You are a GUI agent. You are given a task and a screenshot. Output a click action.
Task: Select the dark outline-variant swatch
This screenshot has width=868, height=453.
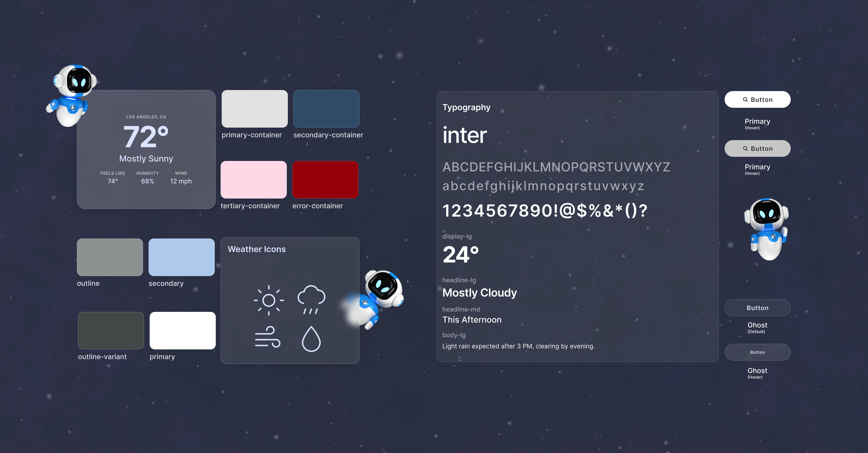[x=111, y=330]
